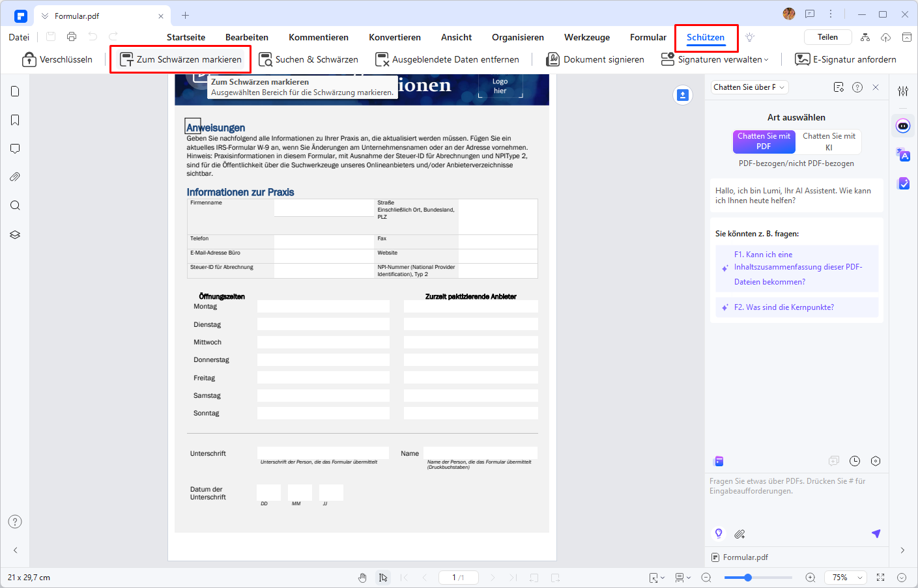Select the Organisieren tab
The image size is (918, 588).
(518, 37)
